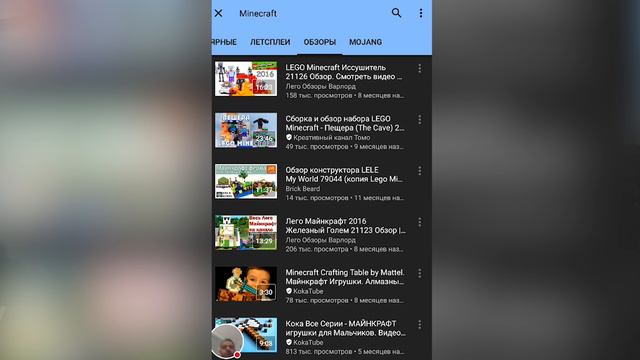The image size is (640, 360).
Task: Click channel name Brick Beard
Action: (302, 189)
